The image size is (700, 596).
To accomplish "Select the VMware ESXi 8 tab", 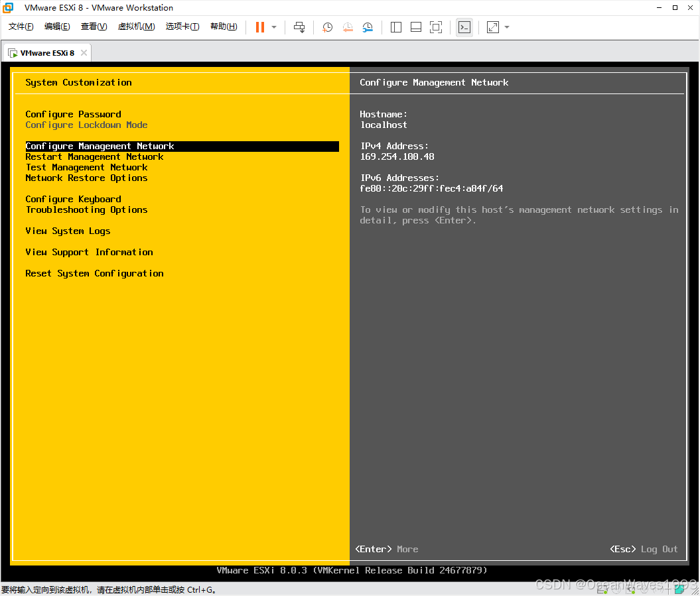I will coord(47,53).
